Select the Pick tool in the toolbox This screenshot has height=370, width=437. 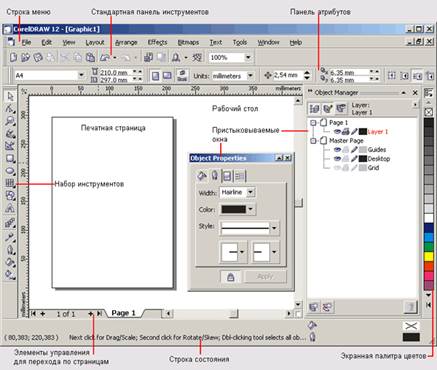(10, 96)
